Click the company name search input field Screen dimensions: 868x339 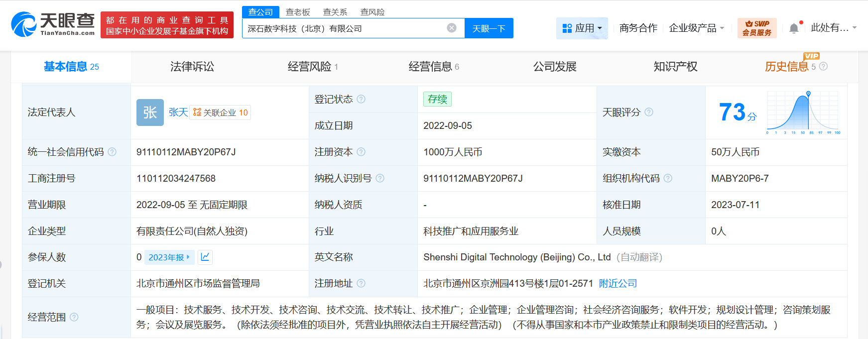pyautogui.click(x=344, y=28)
